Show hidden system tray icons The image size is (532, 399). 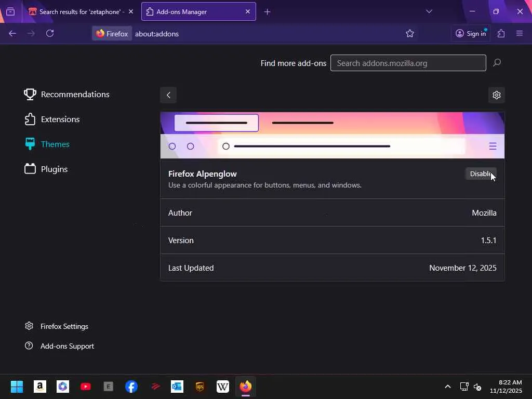click(x=448, y=387)
